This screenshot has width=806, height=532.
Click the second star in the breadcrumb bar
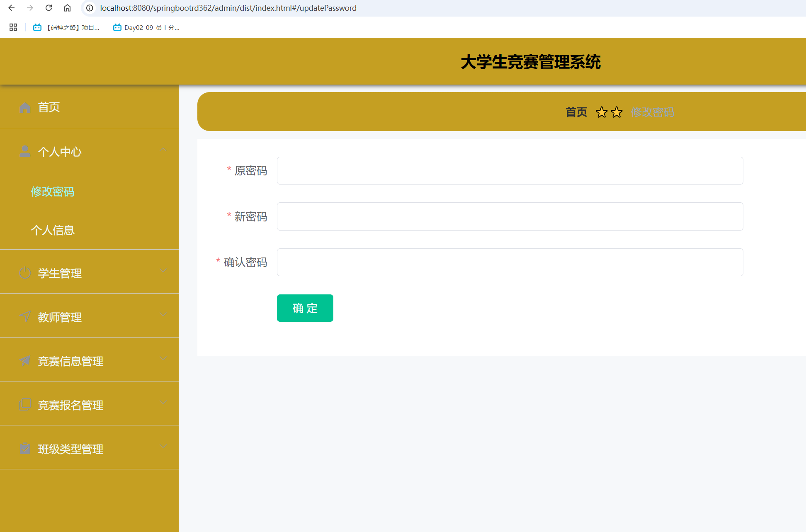tap(617, 112)
